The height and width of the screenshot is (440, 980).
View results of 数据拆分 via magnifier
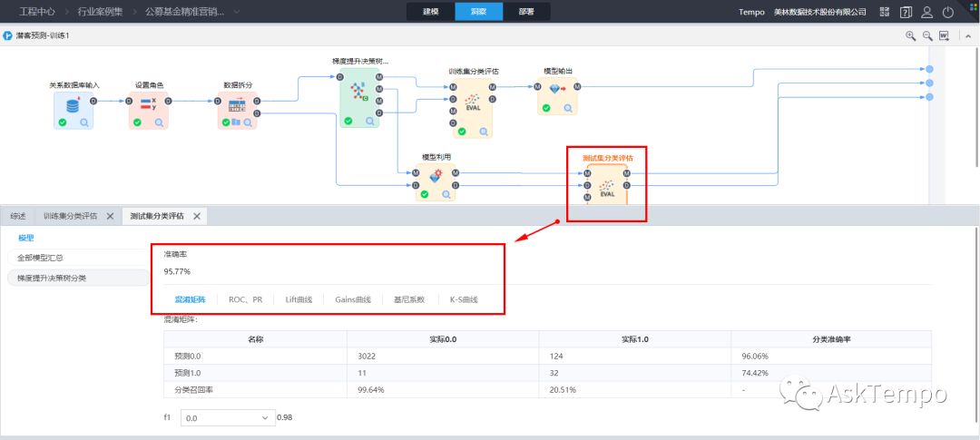pos(248,122)
